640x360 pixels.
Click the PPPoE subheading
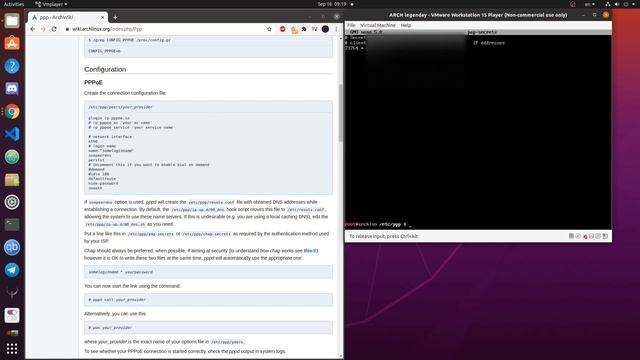click(93, 82)
